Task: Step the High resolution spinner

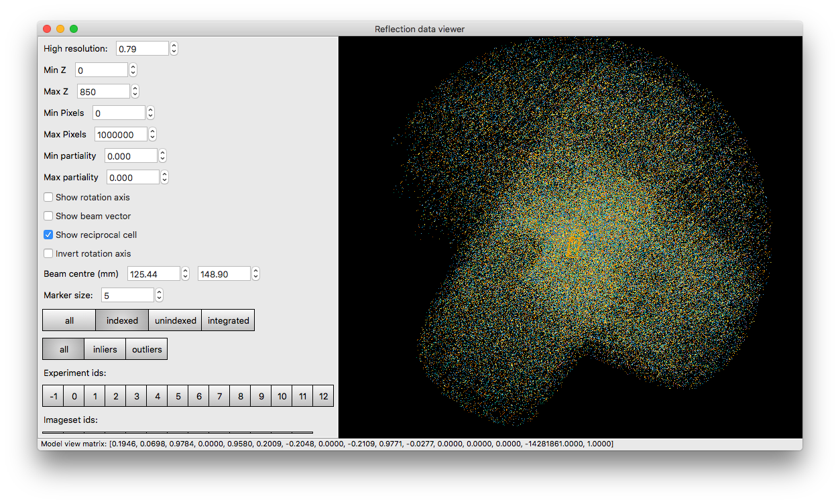Action: pos(174,48)
